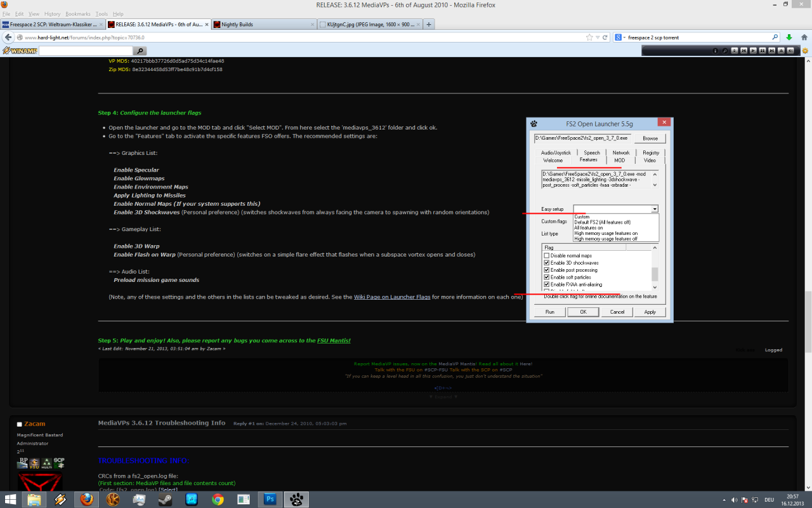The image size is (812, 508).
Task: Click the Winamp toolbar info icon
Action: [x=716, y=50]
